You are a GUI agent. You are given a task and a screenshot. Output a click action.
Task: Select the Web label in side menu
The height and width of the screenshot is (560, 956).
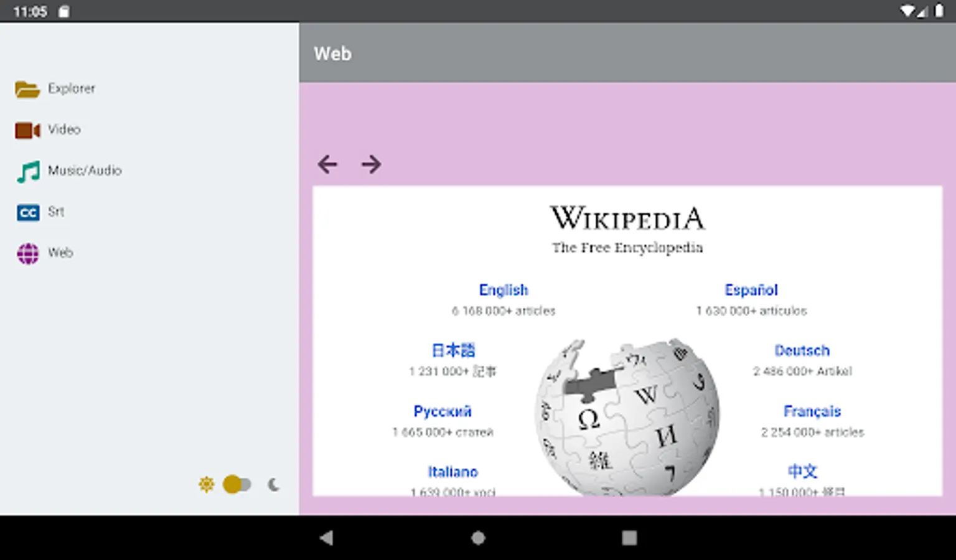pyautogui.click(x=60, y=253)
